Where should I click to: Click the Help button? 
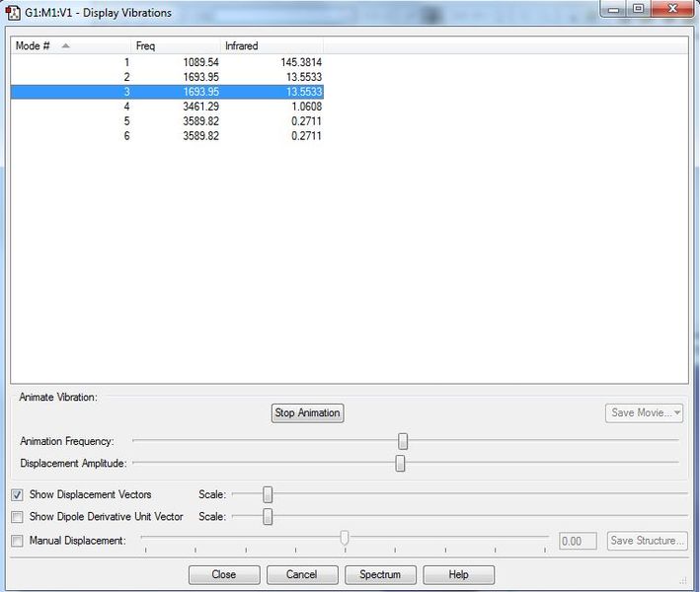[458, 574]
